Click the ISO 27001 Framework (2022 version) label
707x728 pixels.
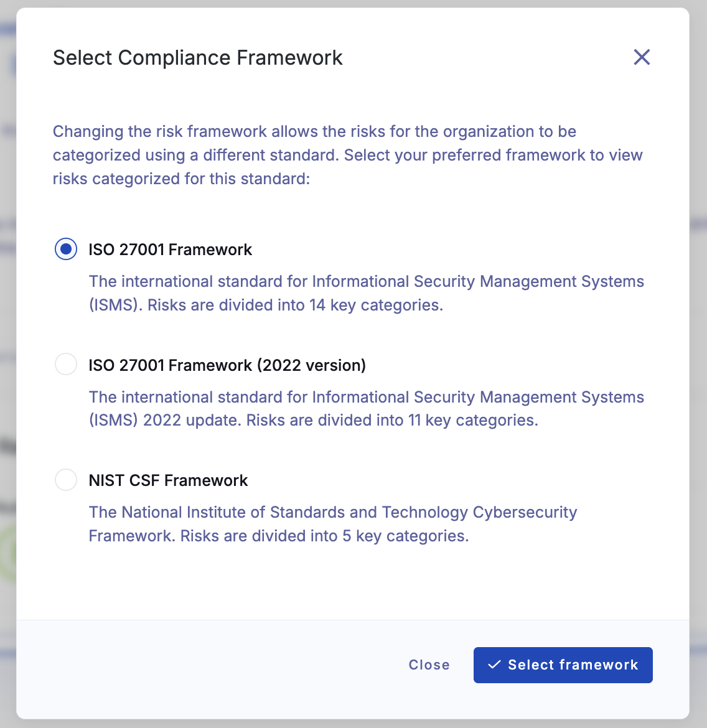(227, 365)
